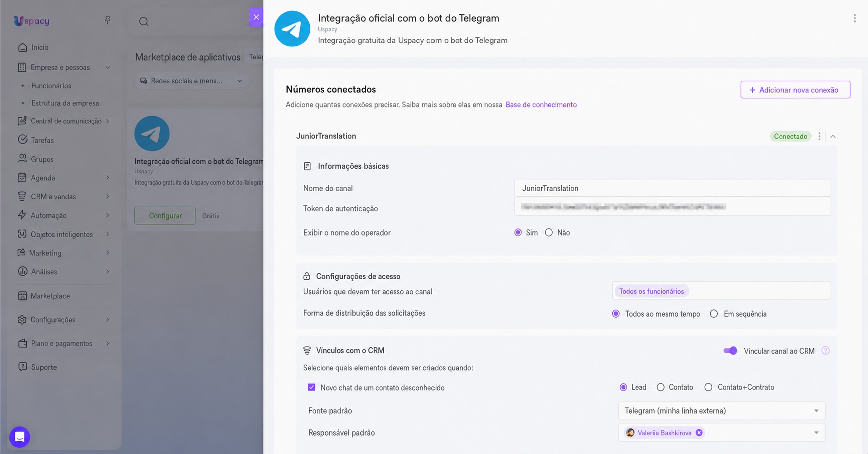Select Funcionários in the sidebar
868x454 pixels.
(x=51, y=86)
